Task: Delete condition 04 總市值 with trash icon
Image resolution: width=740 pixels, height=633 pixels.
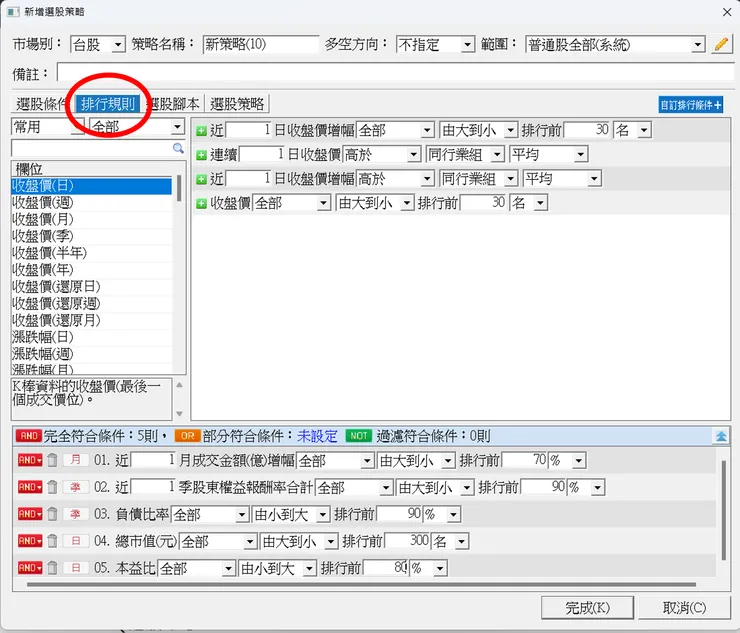Action: [x=52, y=540]
